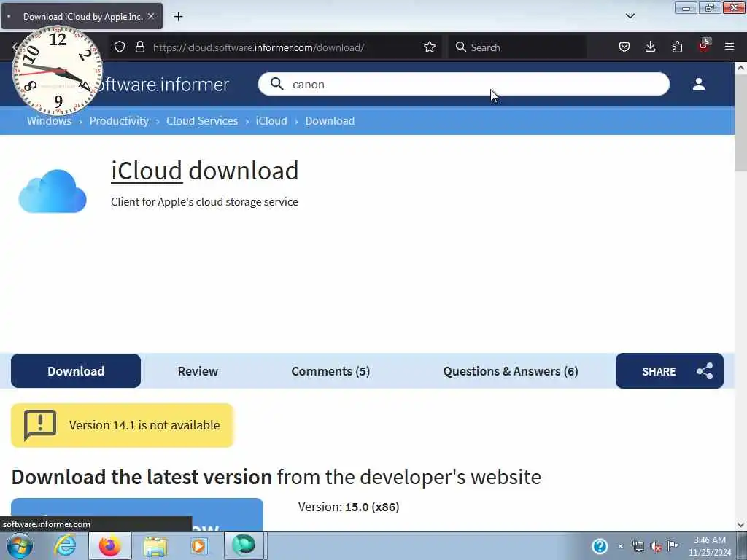Open the user account icon
The image size is (747, 560).
[698, 84]
